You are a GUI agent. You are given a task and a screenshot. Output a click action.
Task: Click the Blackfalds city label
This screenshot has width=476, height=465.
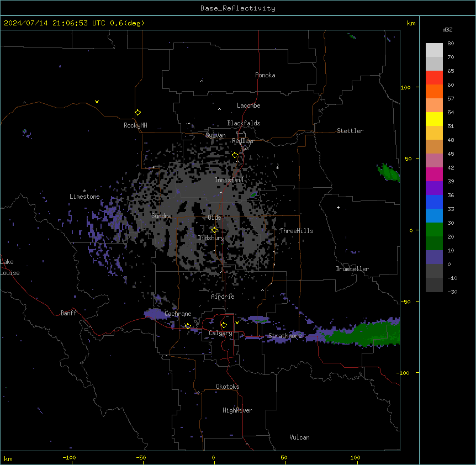[x=244, y=123]
